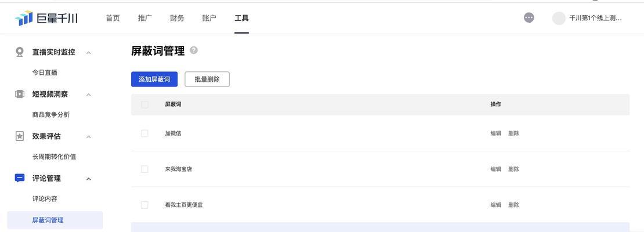Open the chat message bubble icon
This screenshot has height=232, width=644.
point(529,18)
